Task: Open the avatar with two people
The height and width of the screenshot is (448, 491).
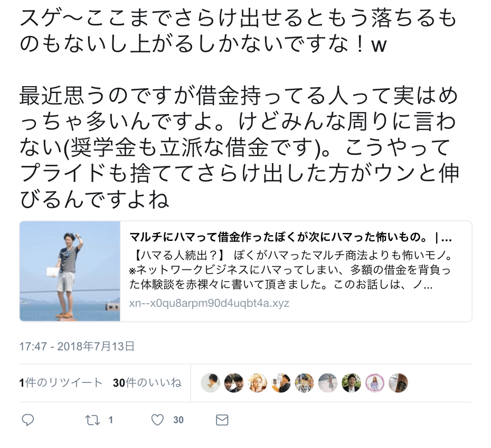Action: click(x=234, y=383)
